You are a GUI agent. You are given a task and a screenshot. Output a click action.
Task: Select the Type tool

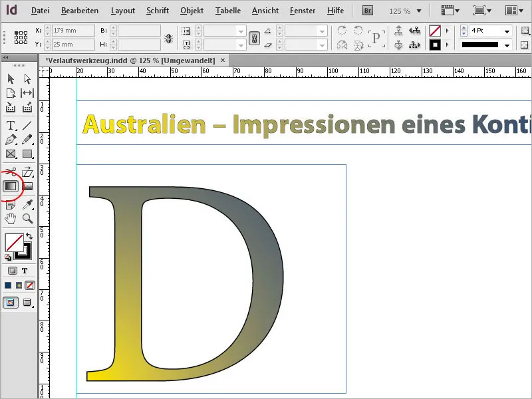pos(9,125)
